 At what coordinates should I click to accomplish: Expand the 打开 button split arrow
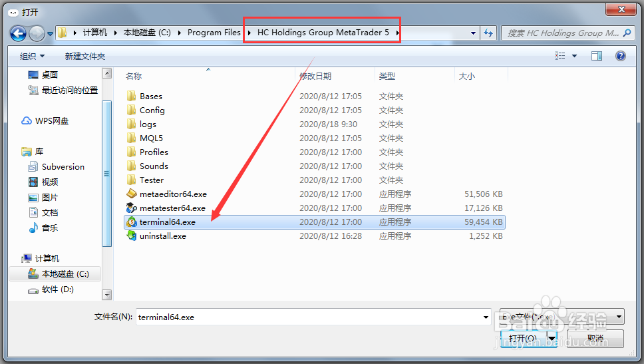552,339
